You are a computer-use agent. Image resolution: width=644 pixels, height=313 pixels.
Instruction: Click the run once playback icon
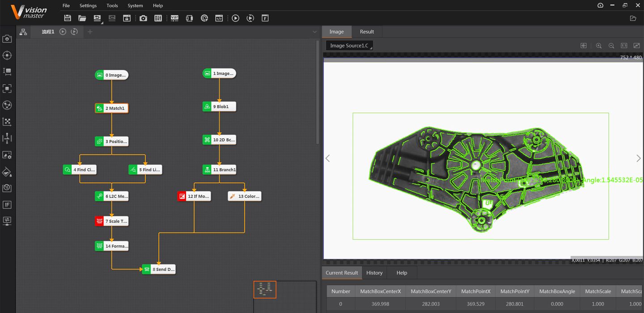click(236, 18)
